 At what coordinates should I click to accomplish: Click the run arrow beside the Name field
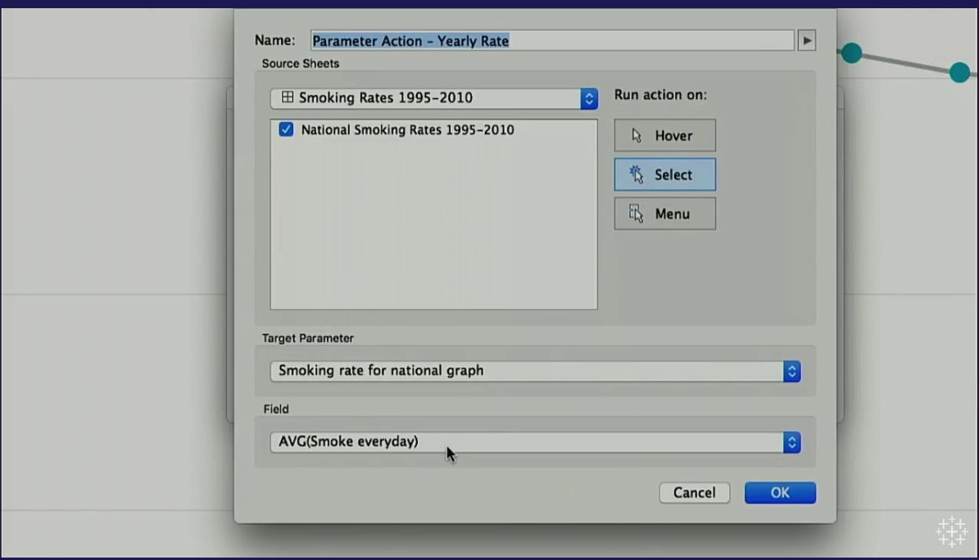point(806,39)
